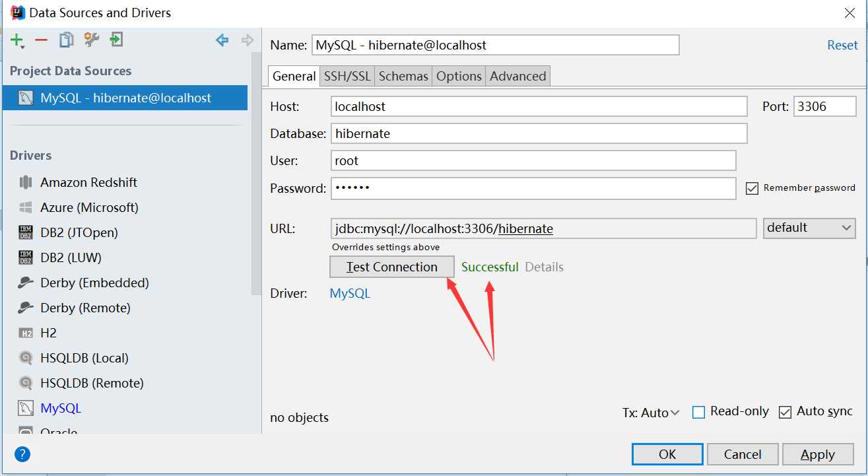Click the H2 driver icon

tap(26, 333)
